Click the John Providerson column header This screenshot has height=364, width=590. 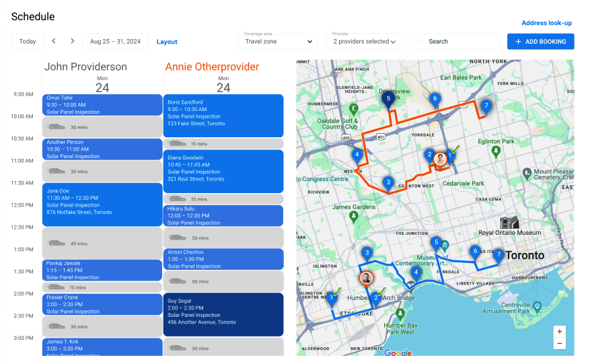pos(86,67)
